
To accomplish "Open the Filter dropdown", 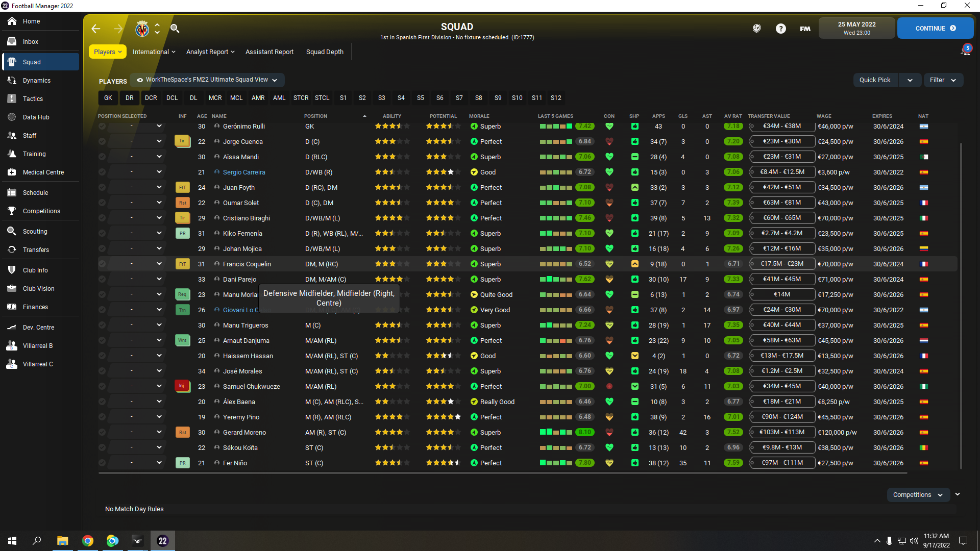I will point(943,80).
